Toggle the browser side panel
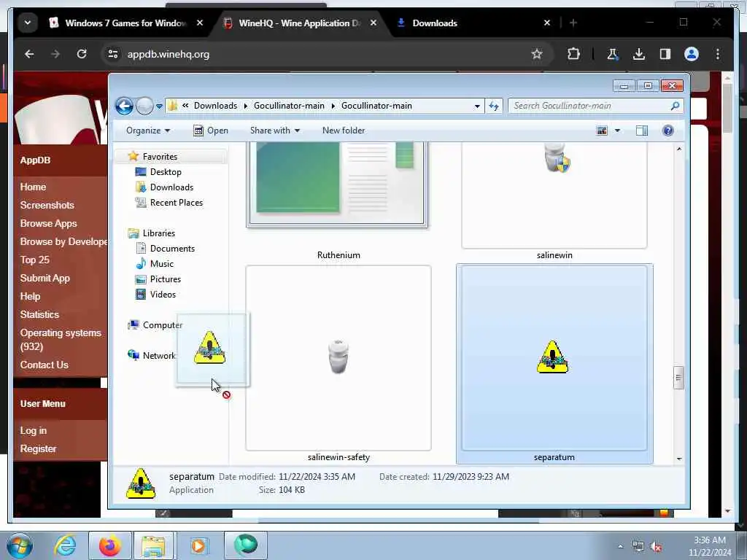The height and width of the screenshot is (560, 747). 665,54
